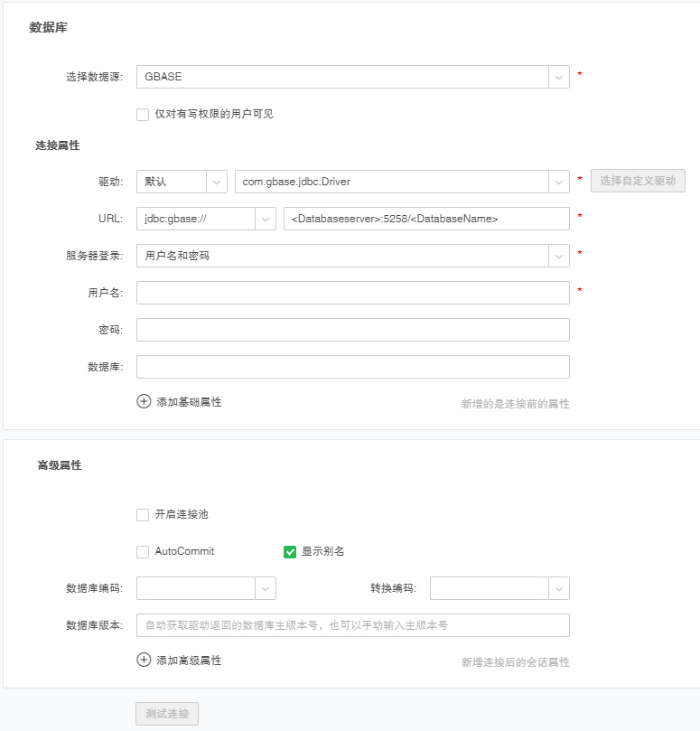Click the 选择自定义驱动 button
The width and height of the screenshot is (700, 731).
click(638, 181)
